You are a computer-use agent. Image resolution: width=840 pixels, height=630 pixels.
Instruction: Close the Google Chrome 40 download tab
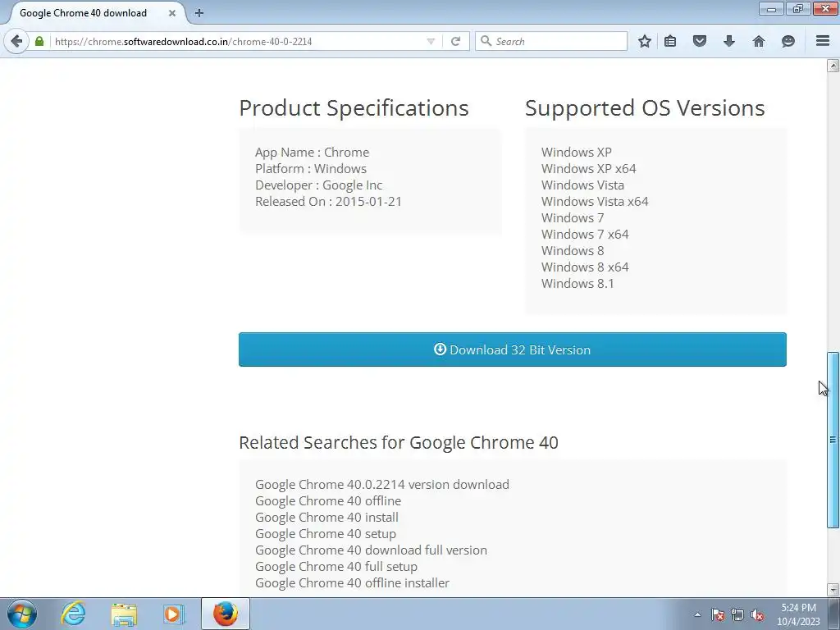172,13
